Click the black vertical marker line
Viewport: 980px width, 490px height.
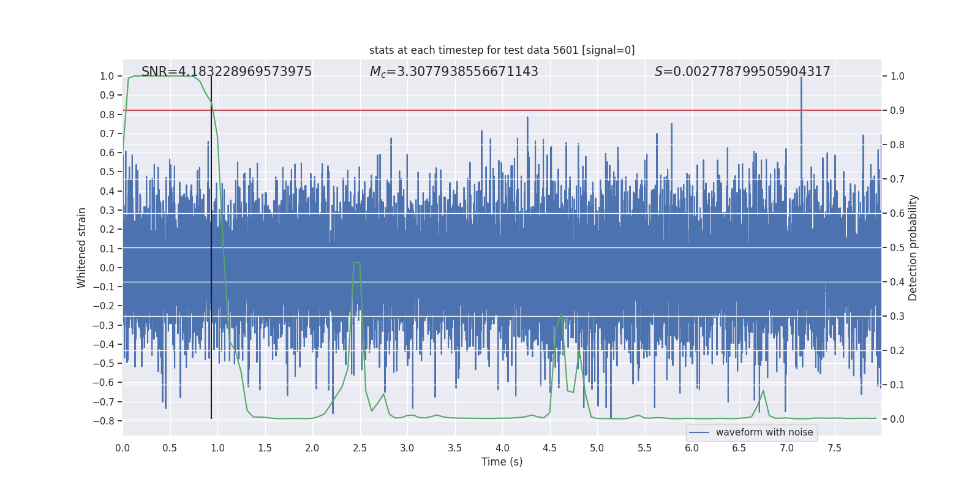point(211,245)
